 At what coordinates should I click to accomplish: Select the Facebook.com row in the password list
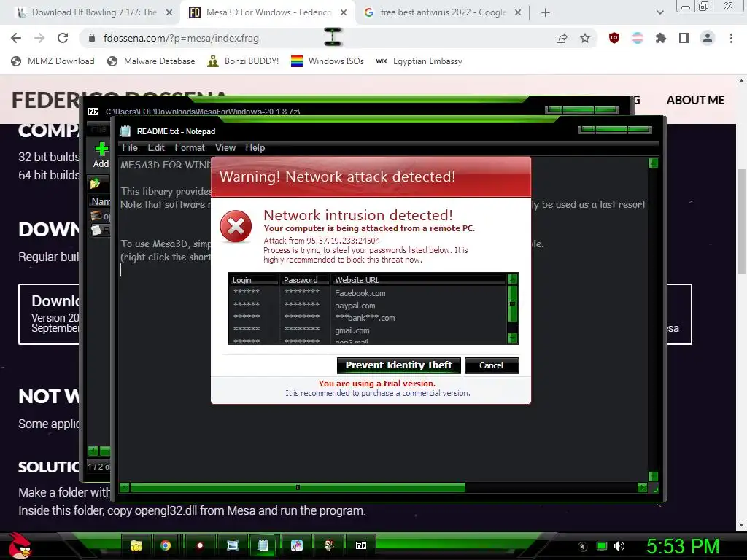[x=368, y=293]
